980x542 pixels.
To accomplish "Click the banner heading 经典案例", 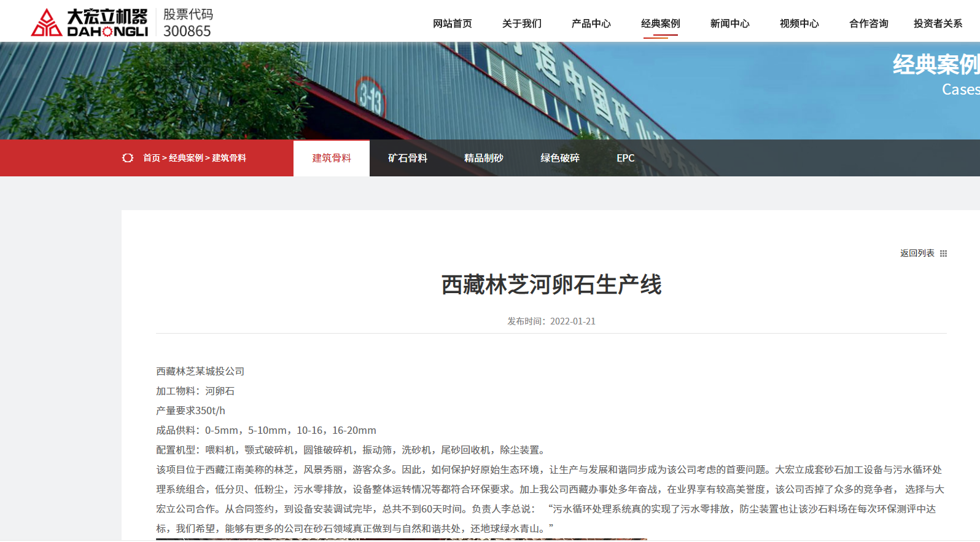I will tap(936, 64).
